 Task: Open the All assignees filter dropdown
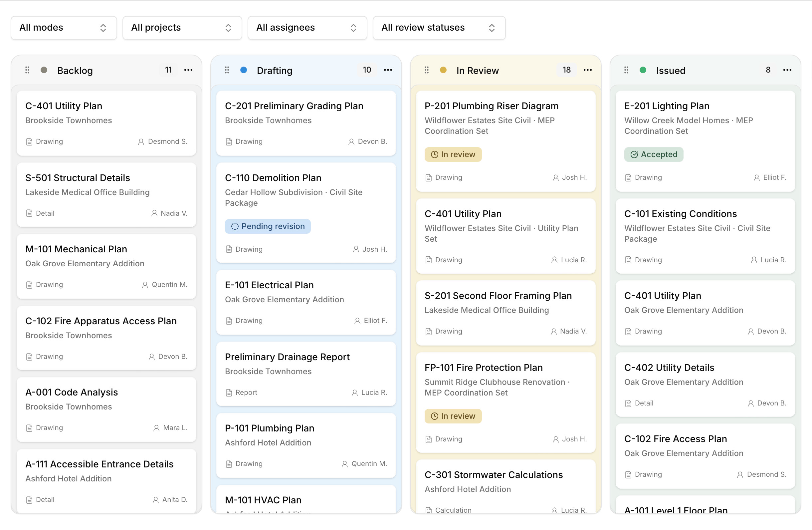click(x=307, y=28)
